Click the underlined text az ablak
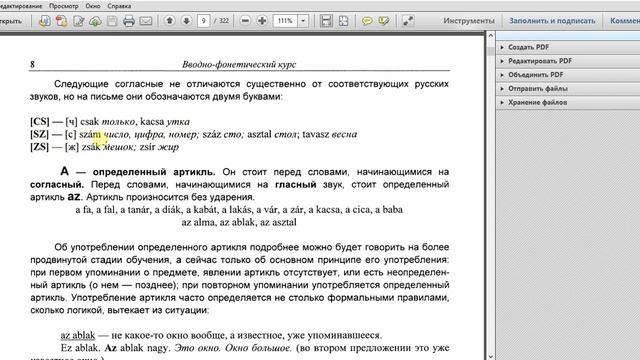This screenshot has height=360, width=640. [78, 336]
